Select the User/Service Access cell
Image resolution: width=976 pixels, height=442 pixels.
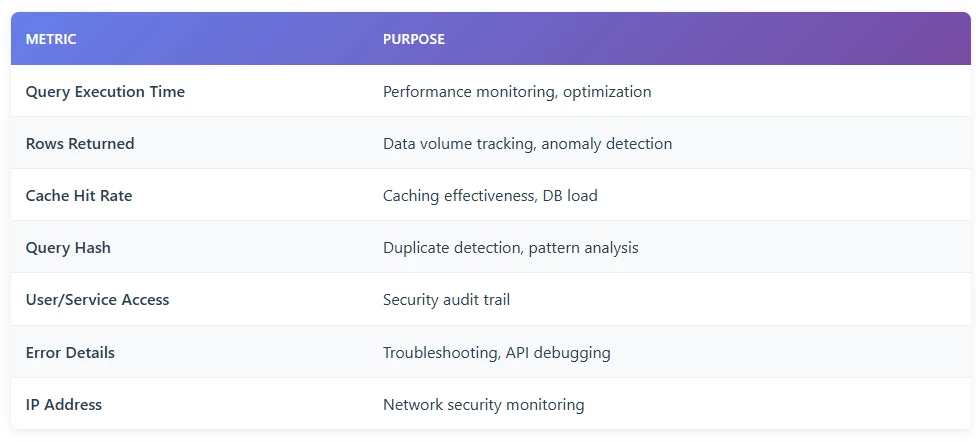pyautogui.click(x=97, y=300)
